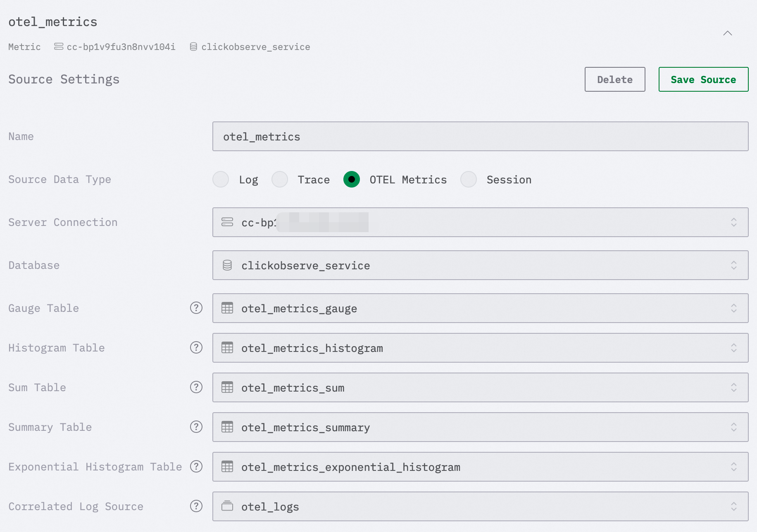Viewport: 757px width, 532px height.
Task: Click the Name input field
Action: (x=480, y=136)
